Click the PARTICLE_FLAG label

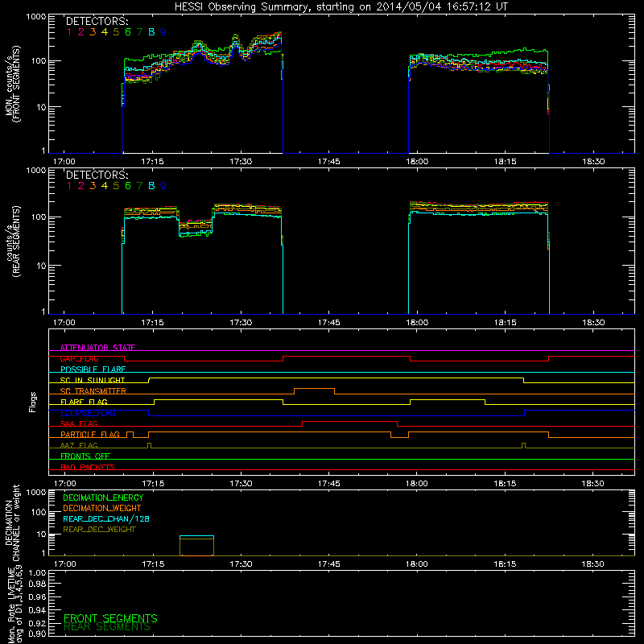90,434
